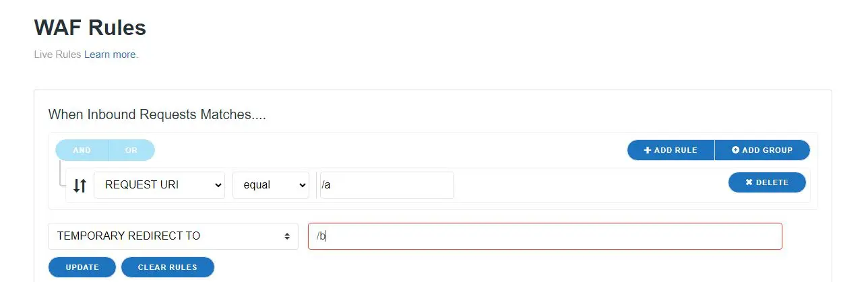Focus the rule value field containing /a
The width and height of the screenshot is (868, 282).
pyautogui.click(x=387, y=185)
